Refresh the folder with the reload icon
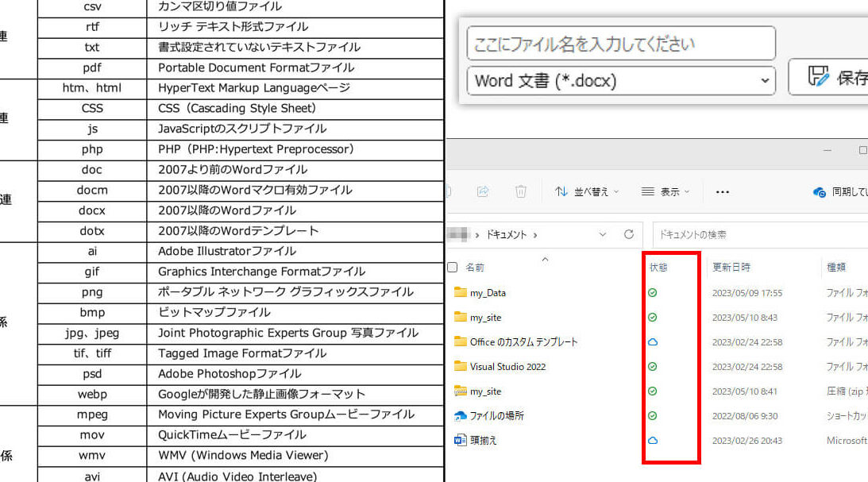The width and height of the screenshot is (868, 482). tap(628, 234)
